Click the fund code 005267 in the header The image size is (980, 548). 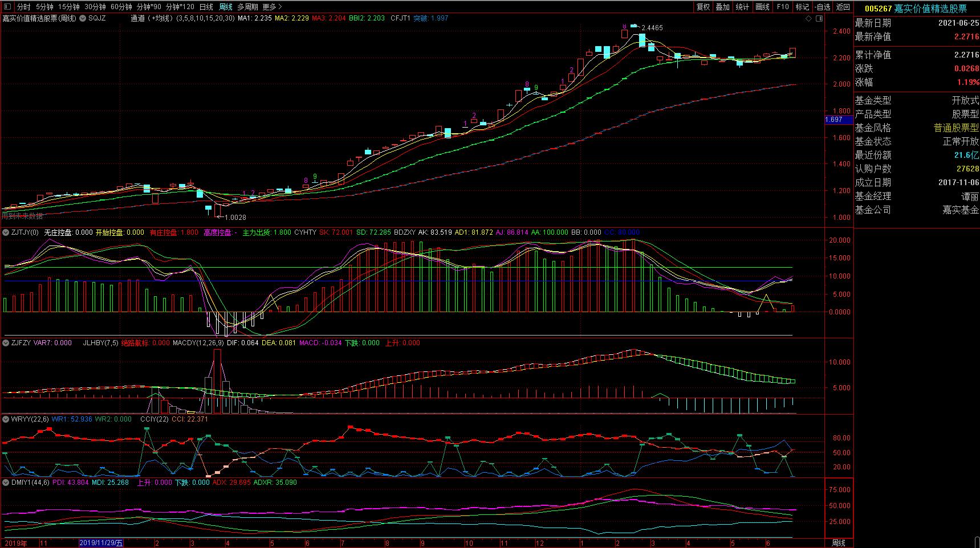(878, 9)
